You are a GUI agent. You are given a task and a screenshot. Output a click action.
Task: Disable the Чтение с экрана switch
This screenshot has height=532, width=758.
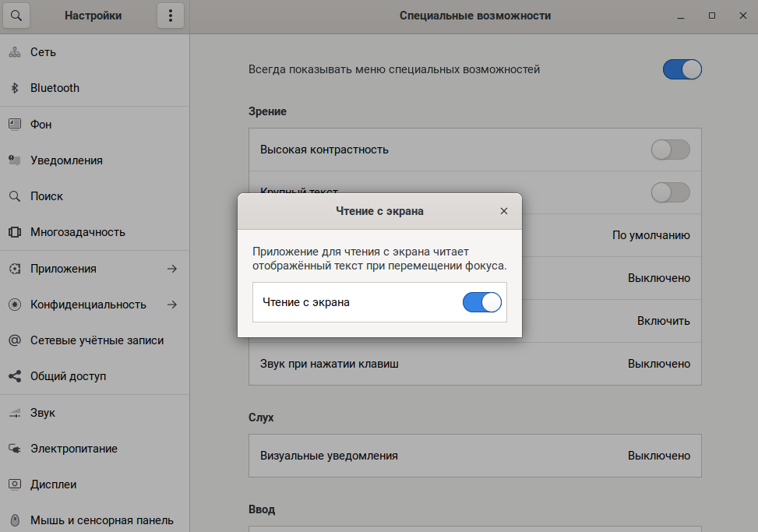coord(481,302)
